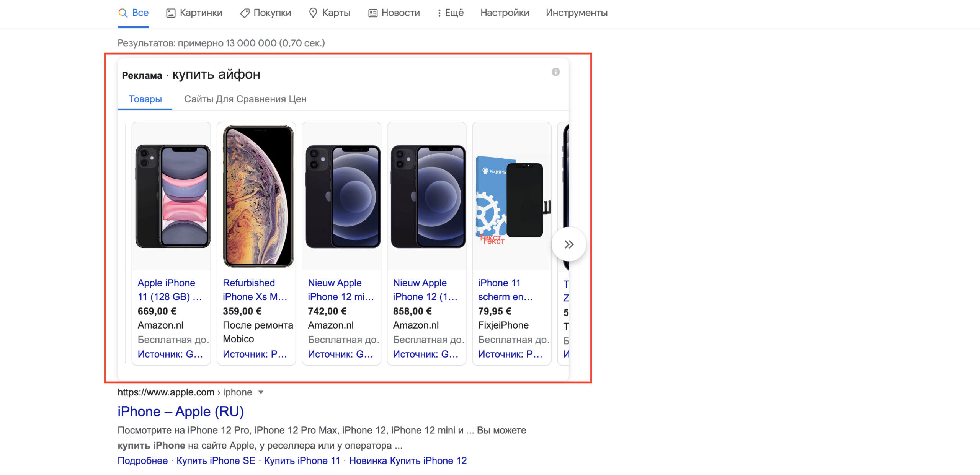Image resolution: width=980 pixels, height=475 pixels.
Task: Open the ad info icon in Реклама panel
Action: click(x=555, y=72)
